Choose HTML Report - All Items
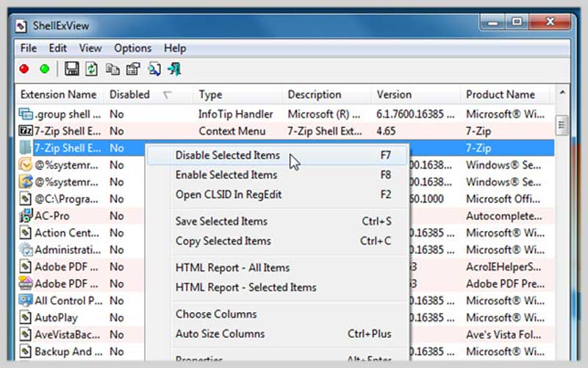 click(277, 268)
